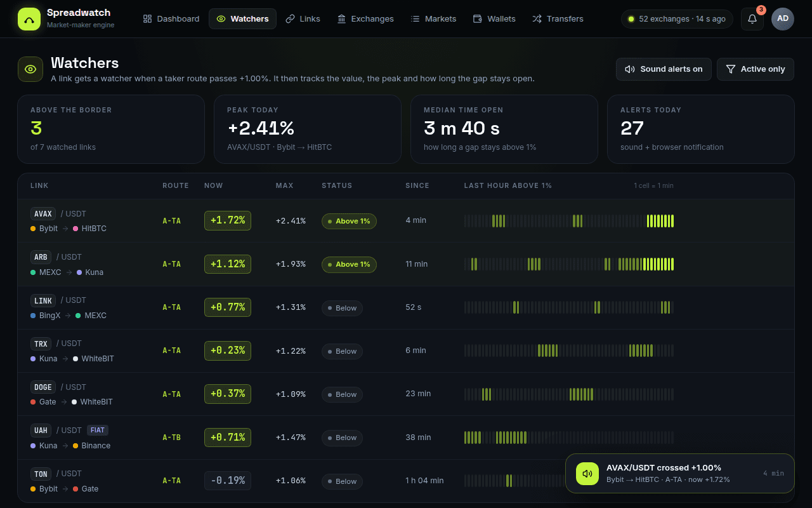Open the AVAX/USDT crossed +1.00% alert

point(679,473)
